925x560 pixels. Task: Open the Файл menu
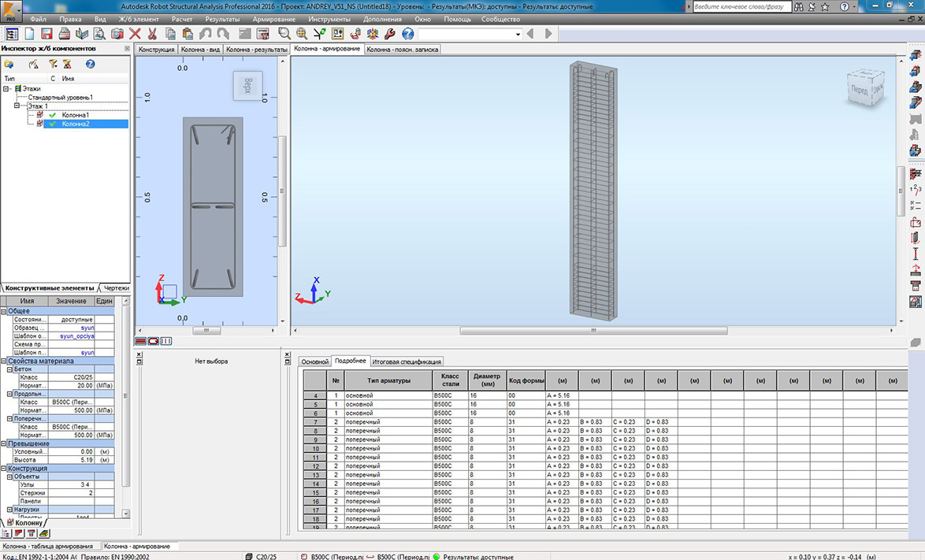point(39,19)
